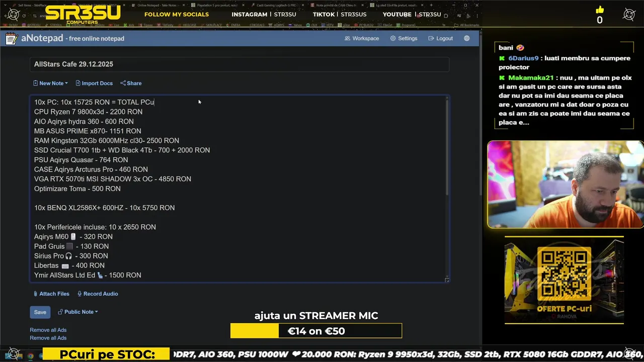This screenshot has width=644, height=362.
Task: Open the Workspace page
Action: 362,38
